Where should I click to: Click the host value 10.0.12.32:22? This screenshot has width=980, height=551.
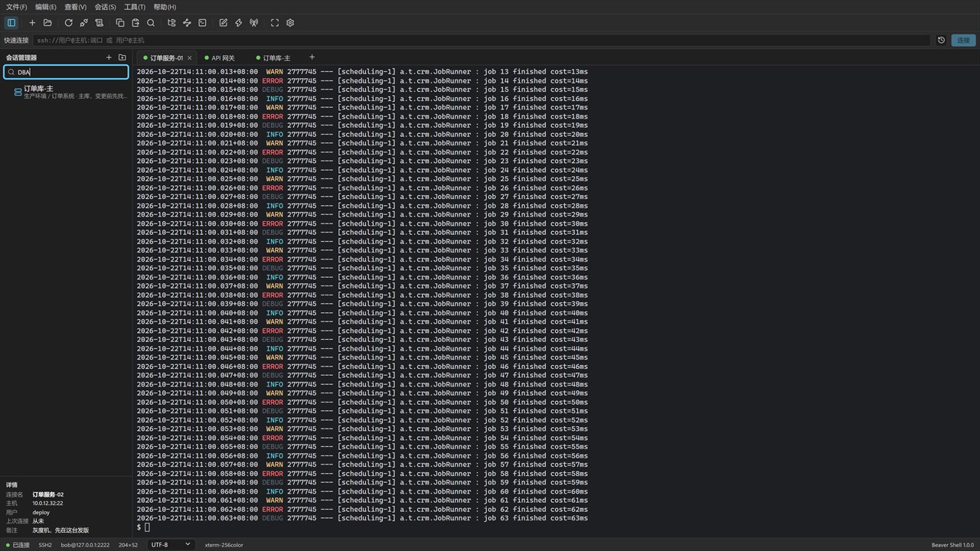pyautogui.click(x=47, y=503)
